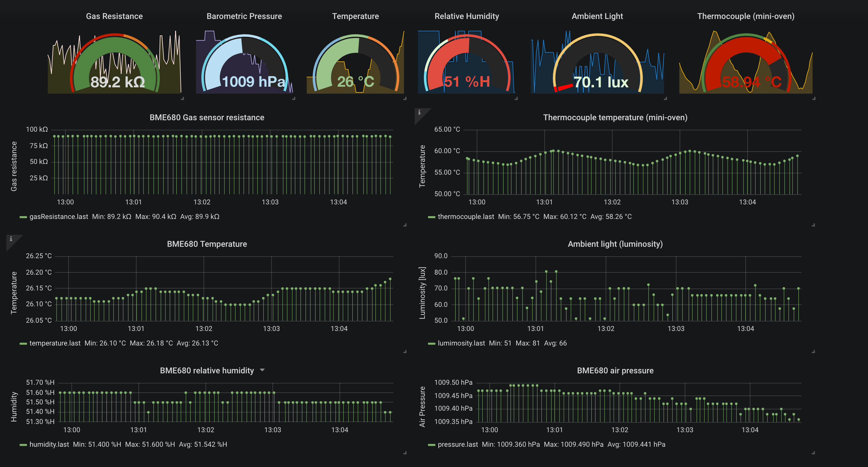Click the Thermocouple temperature (mini-oven) panel title

click(615, 118)
